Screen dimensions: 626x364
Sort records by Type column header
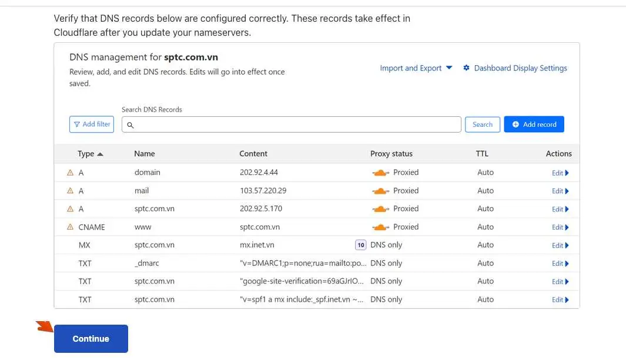pos(91,153)
